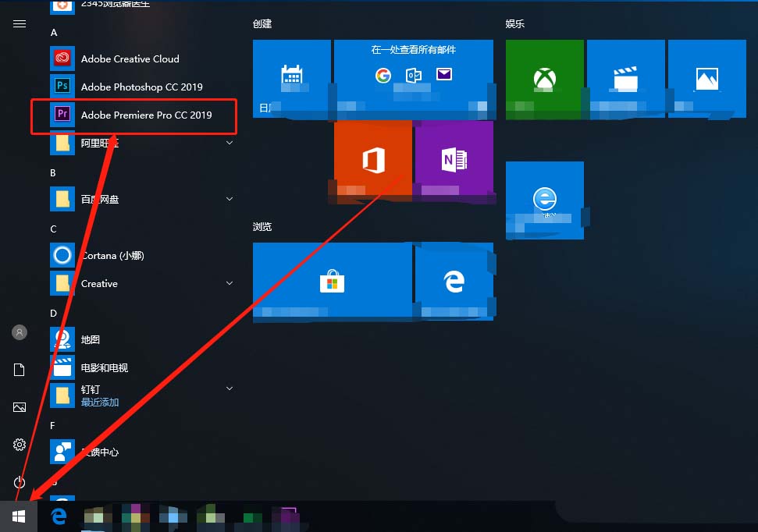Open Edge from the taskbar
Image resolution: width=758 pixels, height=532 pixels.
pos(59,516)
